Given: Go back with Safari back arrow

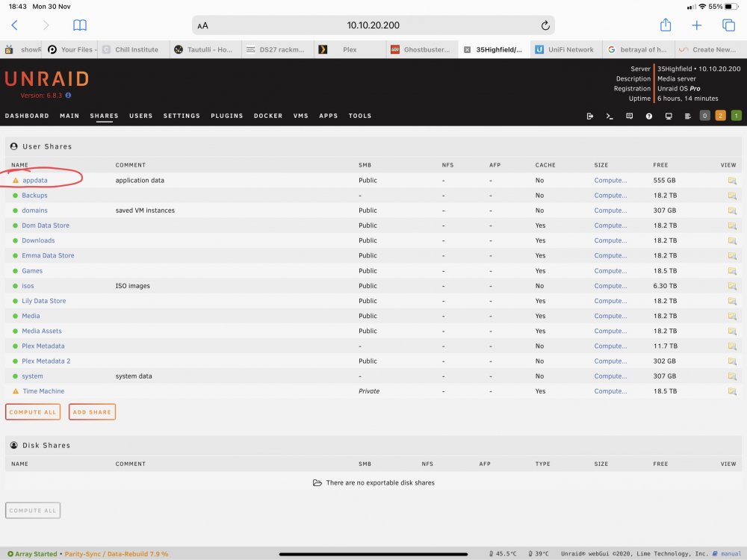Looking at the screenshot, I should [x=14, y=25].
